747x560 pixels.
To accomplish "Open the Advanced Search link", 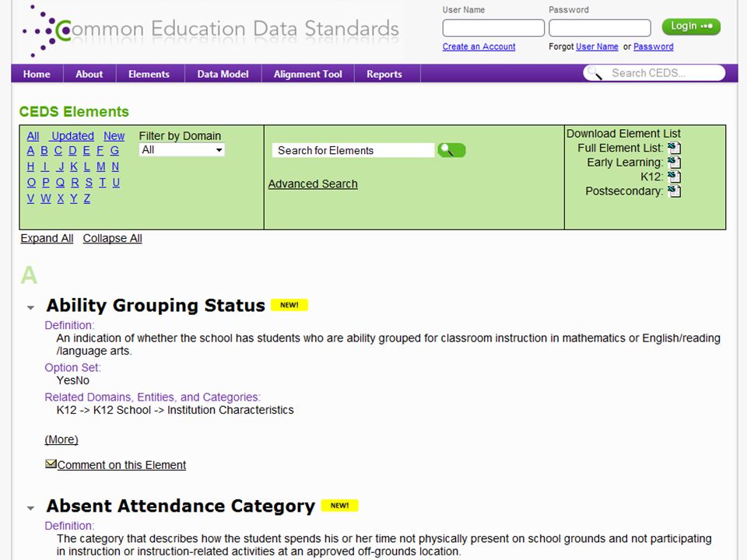I will tap(313, 184).
